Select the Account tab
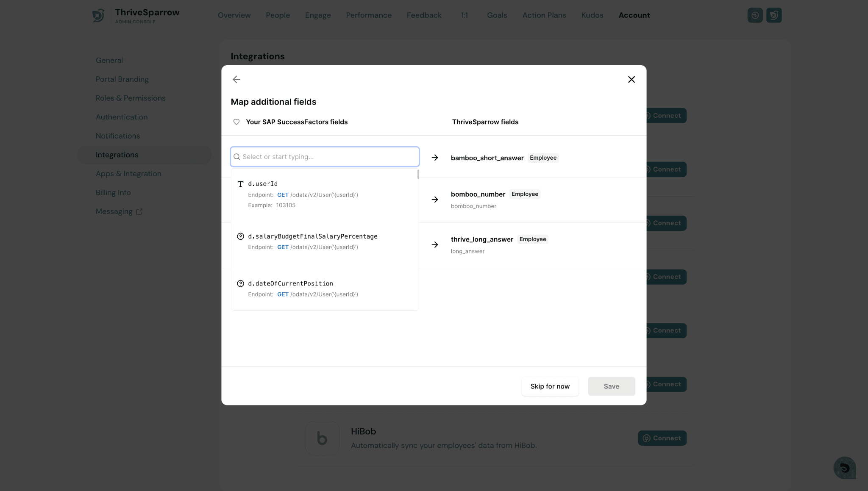868x491 pixels. coord(634,15)
